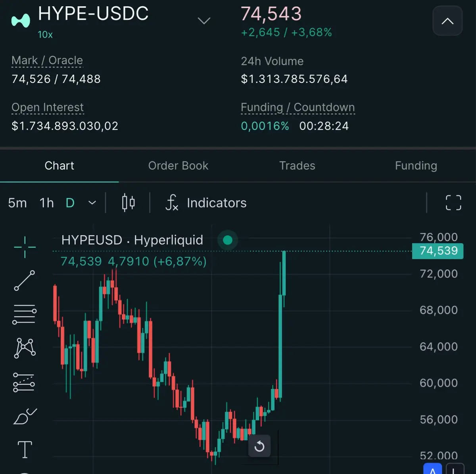The image size is (476, 474).
Task: Click the Hyperliquid logo icon
Action: [21, 20]
